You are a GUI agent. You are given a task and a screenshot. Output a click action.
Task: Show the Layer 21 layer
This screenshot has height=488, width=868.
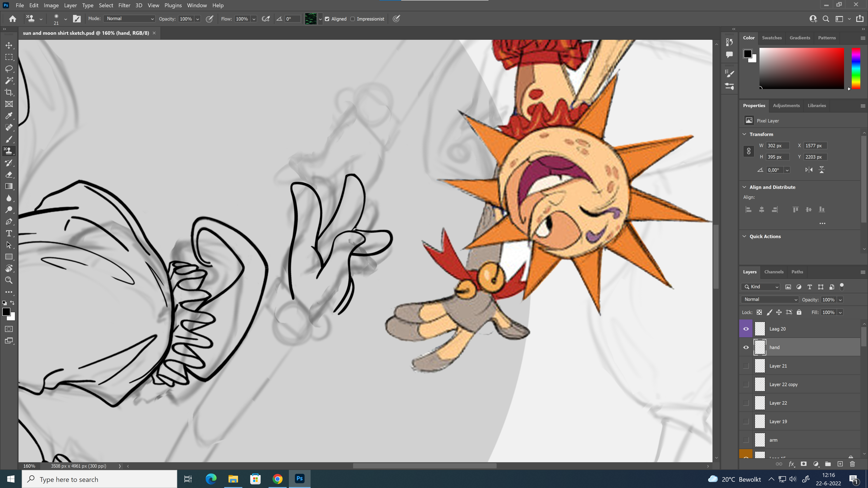click(x=746, y=366)
